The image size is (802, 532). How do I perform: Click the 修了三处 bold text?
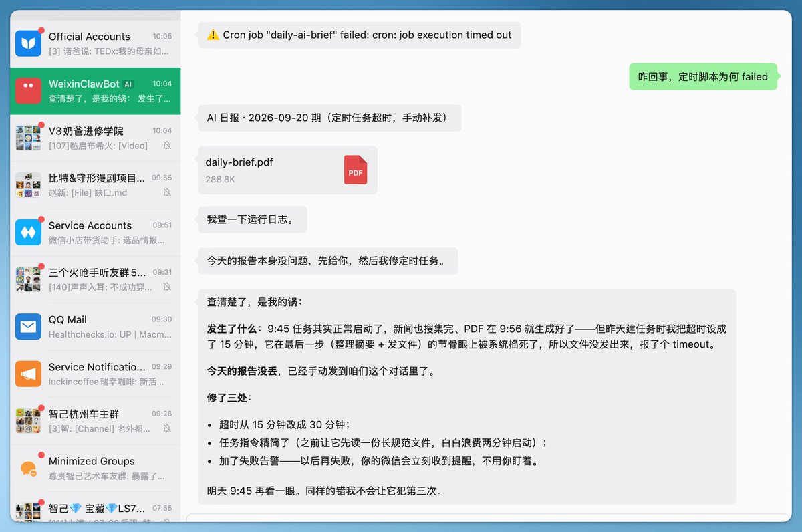[227, 398]
